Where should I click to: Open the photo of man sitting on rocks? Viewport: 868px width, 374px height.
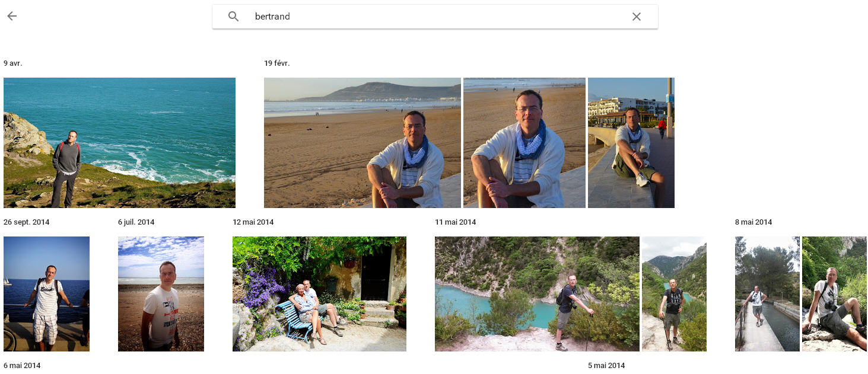click(x=834, y=294)
